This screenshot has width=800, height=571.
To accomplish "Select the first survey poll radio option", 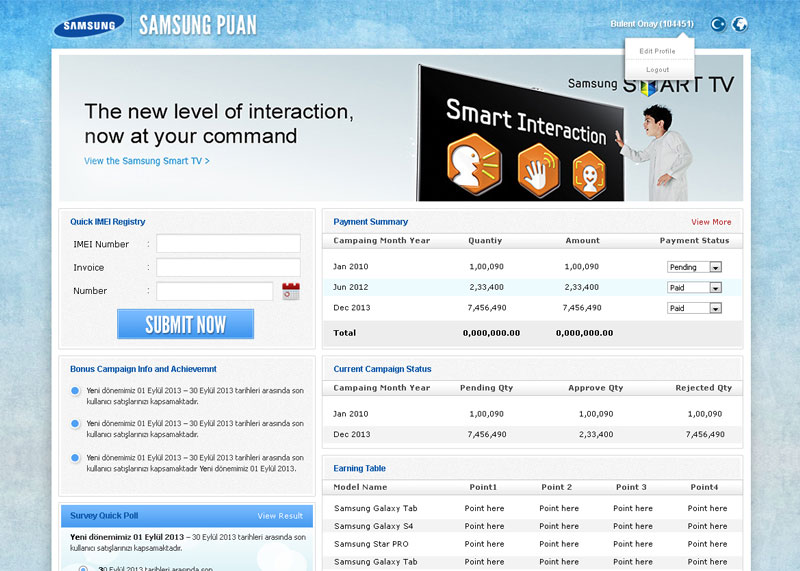I will 83,568.
